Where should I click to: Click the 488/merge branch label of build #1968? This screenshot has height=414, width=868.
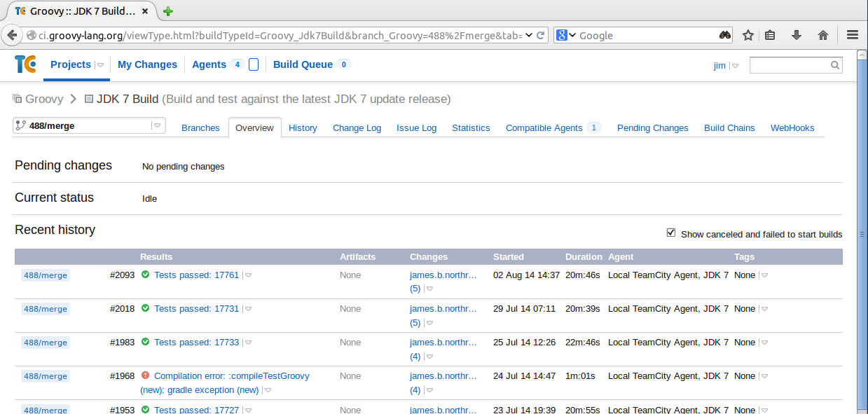[x=46, y=376]
